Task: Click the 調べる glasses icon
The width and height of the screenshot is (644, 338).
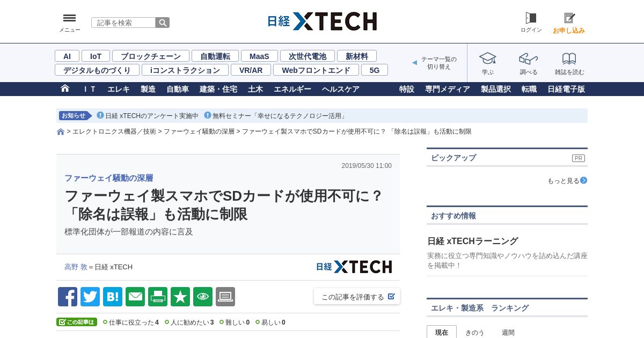Action: [x=529, y=58]
